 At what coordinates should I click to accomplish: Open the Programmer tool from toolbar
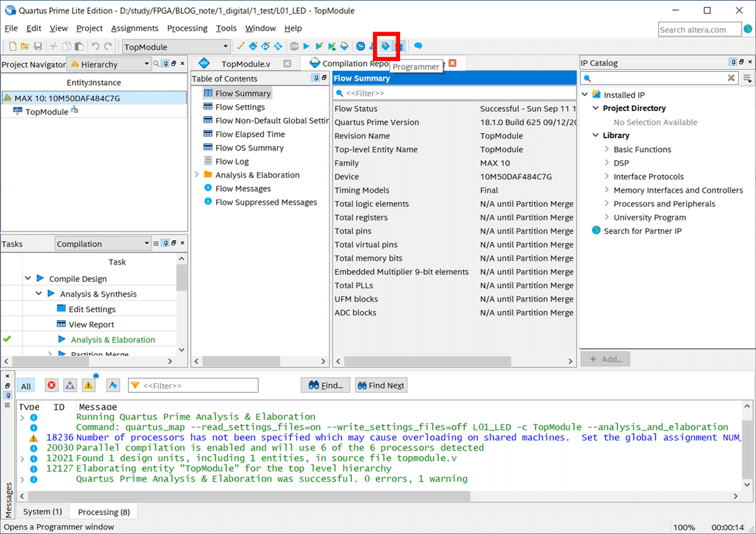(x=385, y=46)
